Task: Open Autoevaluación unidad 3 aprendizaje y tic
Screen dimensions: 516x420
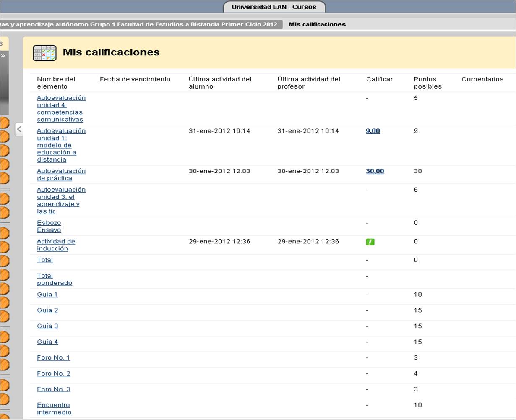Action: (x=61, y=201)
